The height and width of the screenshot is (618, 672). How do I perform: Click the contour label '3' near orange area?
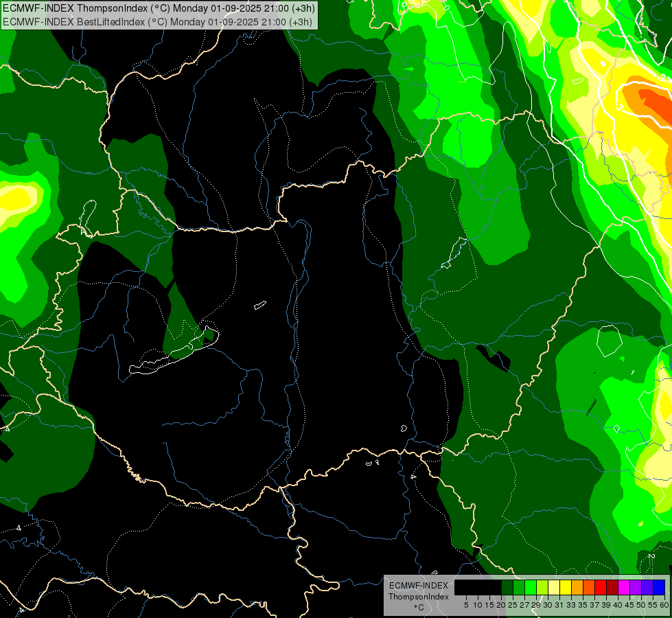tap(618, 107)
